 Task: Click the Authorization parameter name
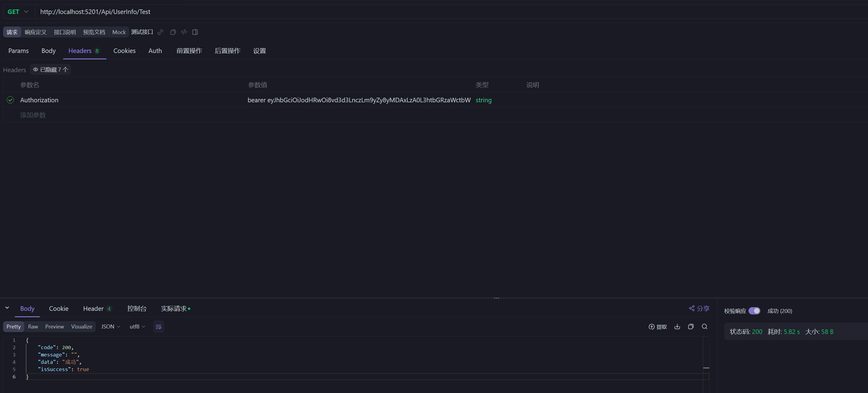[x=39, y=100]
